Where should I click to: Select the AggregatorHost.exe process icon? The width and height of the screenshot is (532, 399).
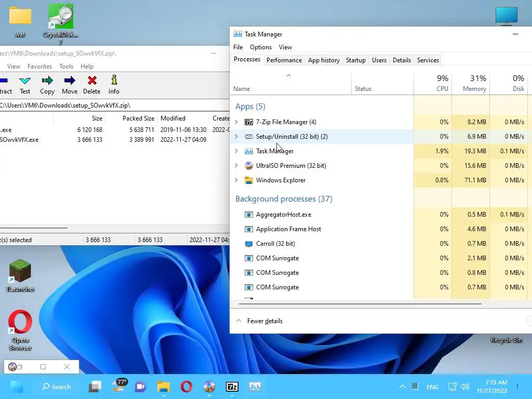249,215
